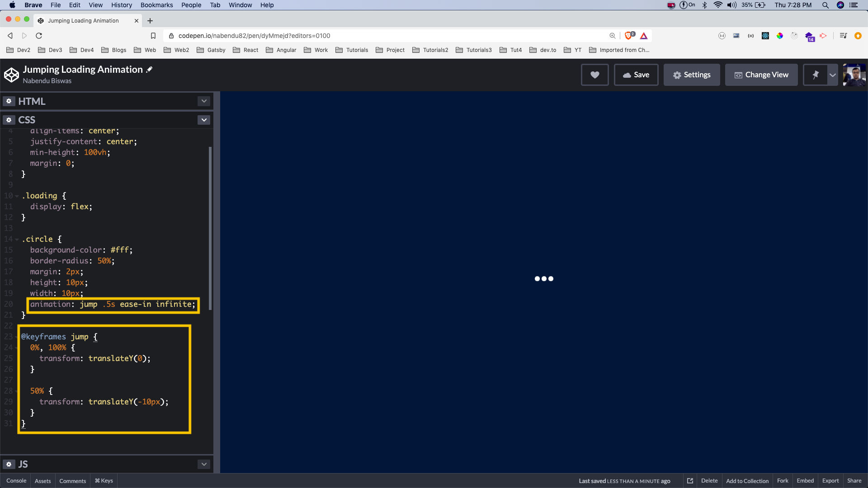Click the CSS editor vertical scrollbar
The image size is (868, 488).
pos(210,228)
